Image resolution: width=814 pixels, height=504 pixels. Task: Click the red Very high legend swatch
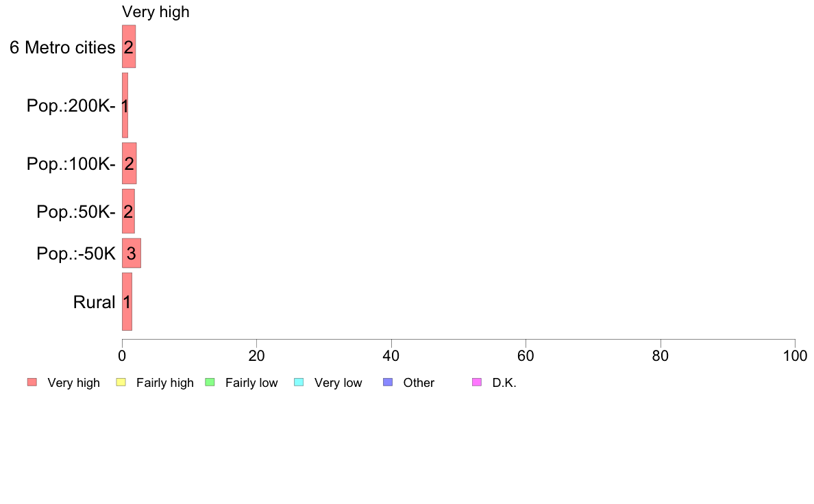(x=32, y=383)
